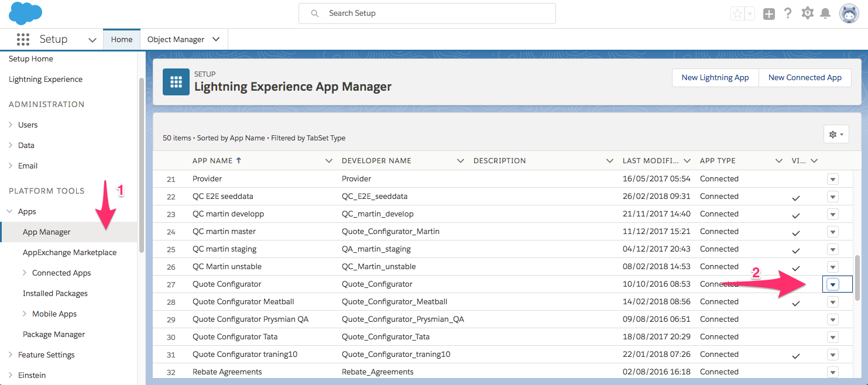Expand the Users section in sidebar
This screenshot has width=868, height=385.
pos(11,125)
